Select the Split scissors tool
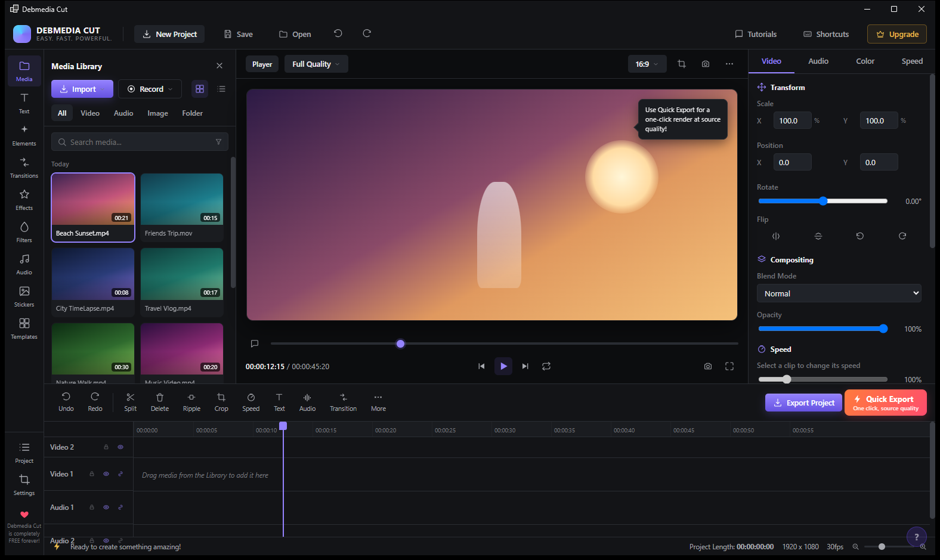The width and height of the screenshot is (940, 560). 130,402
